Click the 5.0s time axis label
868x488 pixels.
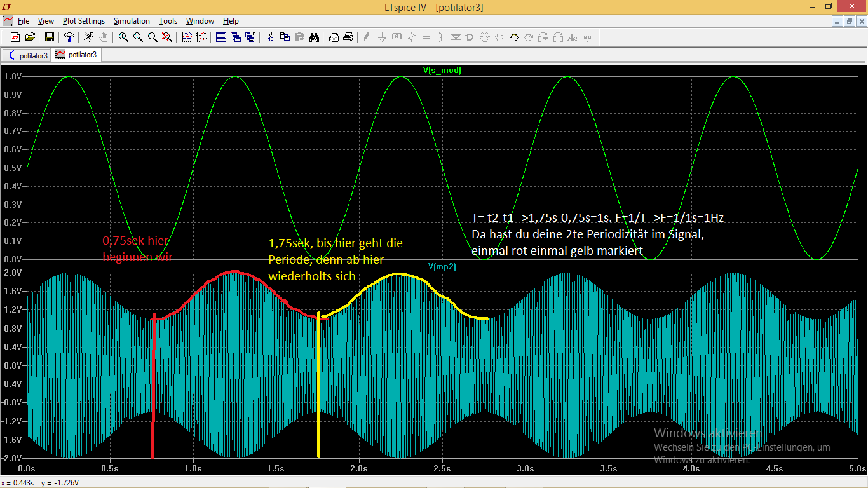[x=857, y=469]
